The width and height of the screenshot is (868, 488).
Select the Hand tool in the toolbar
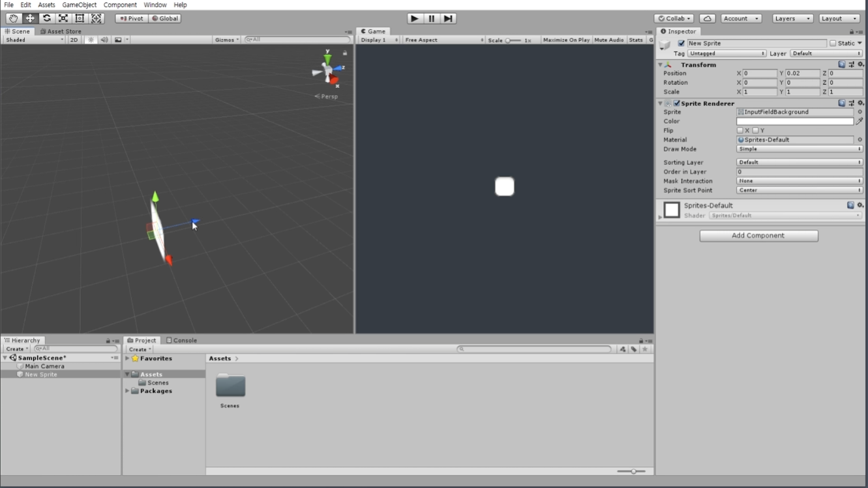click(x=13, y=18)
